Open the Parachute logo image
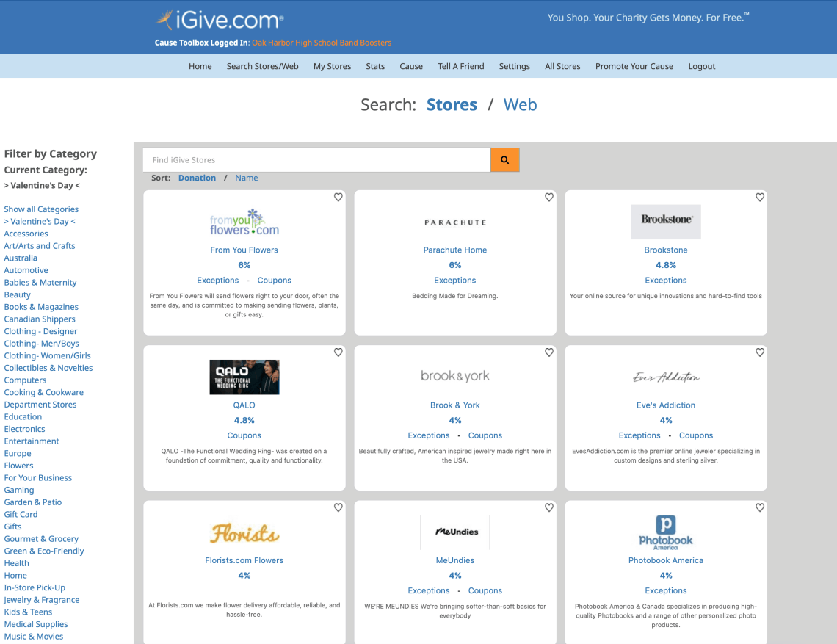837x644 pixels. pos(454,222)
